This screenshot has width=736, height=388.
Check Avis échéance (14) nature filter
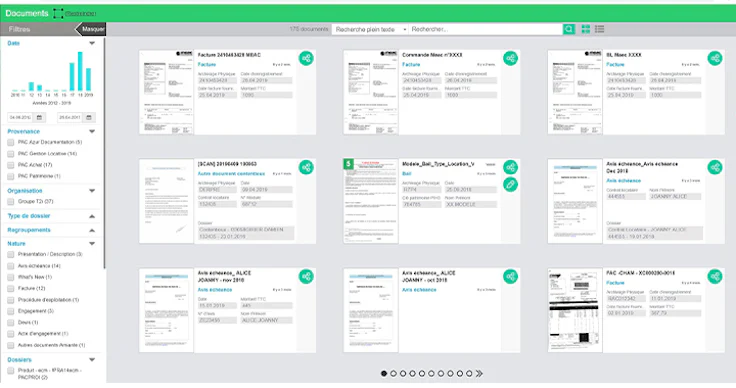pos(11,266)
